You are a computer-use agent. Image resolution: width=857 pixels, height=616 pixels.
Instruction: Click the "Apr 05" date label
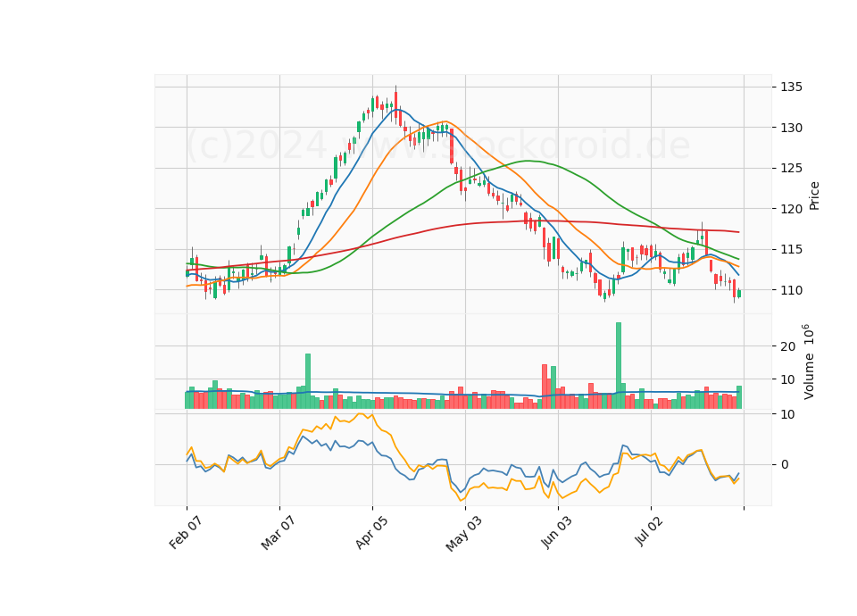coord(371,532)
